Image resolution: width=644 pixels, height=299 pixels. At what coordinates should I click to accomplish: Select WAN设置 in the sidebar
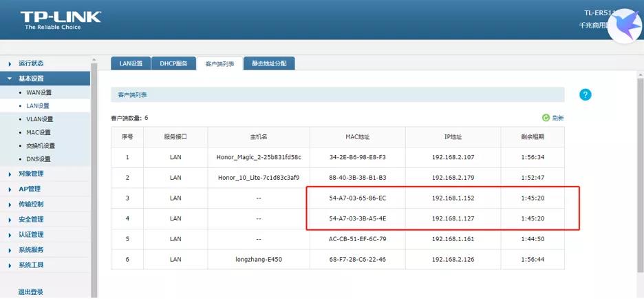(x=39, y=92)
